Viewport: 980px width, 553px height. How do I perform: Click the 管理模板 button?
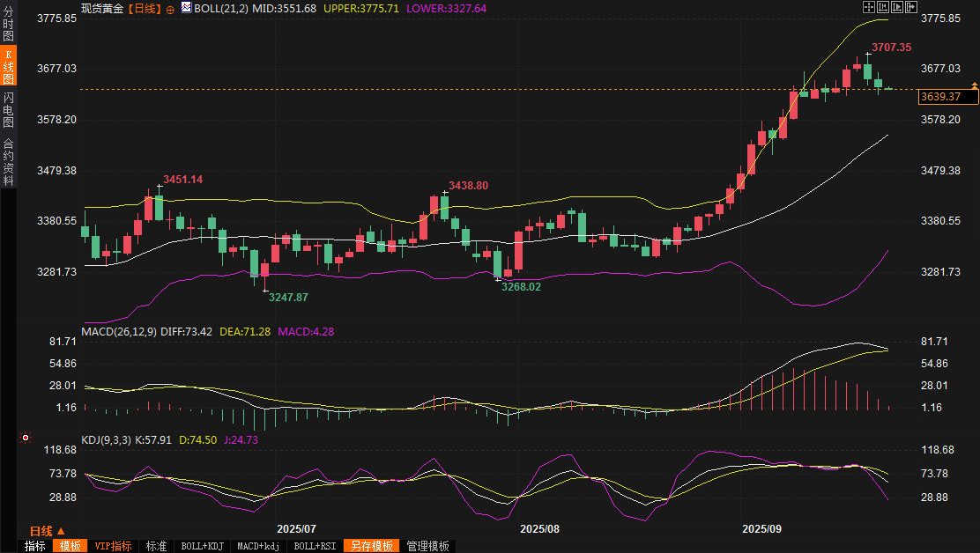pos(427,546)
